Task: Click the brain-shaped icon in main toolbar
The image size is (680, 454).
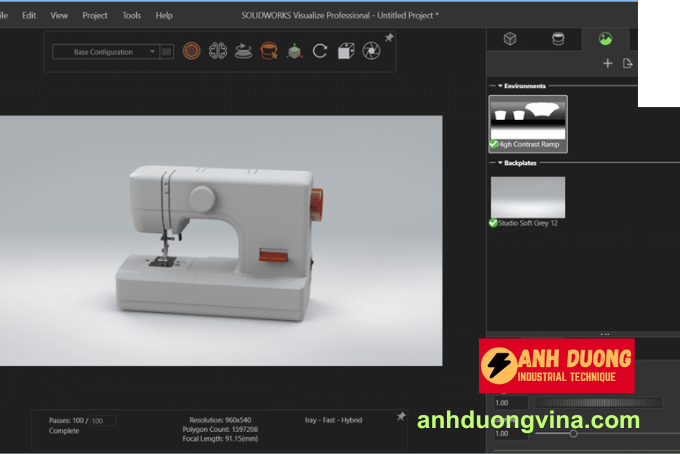Action: (217, 51)
